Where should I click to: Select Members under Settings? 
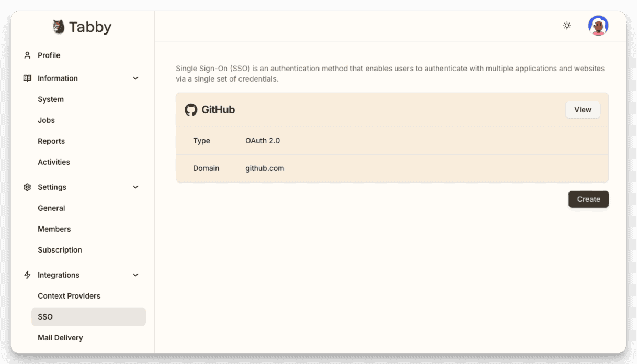pyautogui.click(x=54, y=229)
